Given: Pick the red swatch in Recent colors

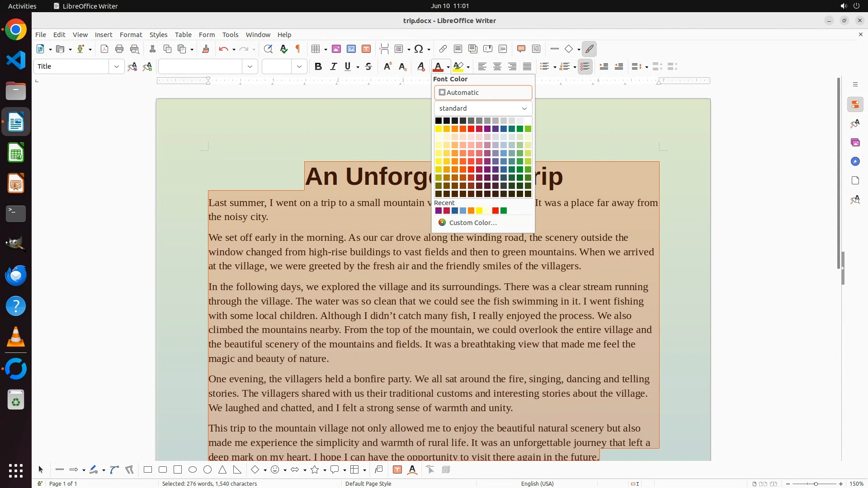Looking at the screenshot, I should (x=495, y=211).
